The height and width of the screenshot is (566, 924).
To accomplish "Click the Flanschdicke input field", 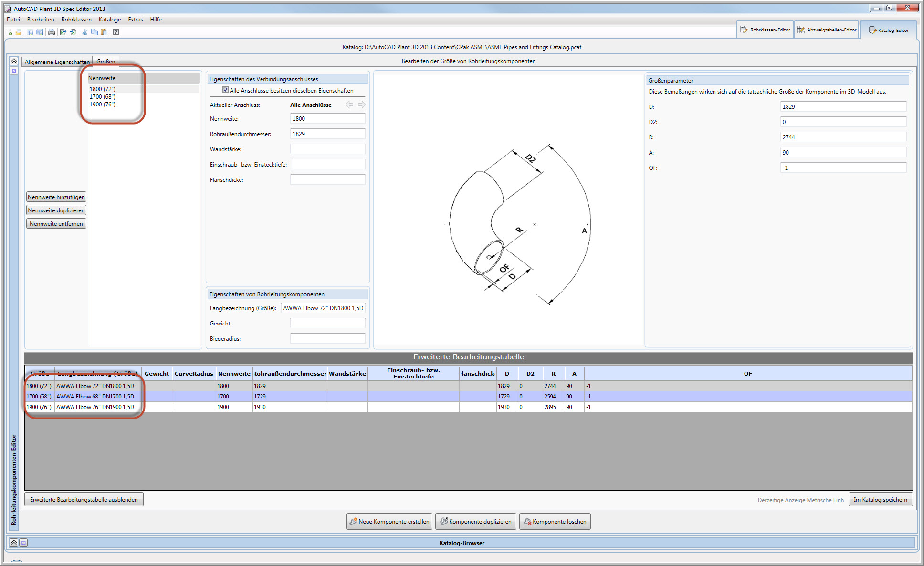I will click(328, 180).
